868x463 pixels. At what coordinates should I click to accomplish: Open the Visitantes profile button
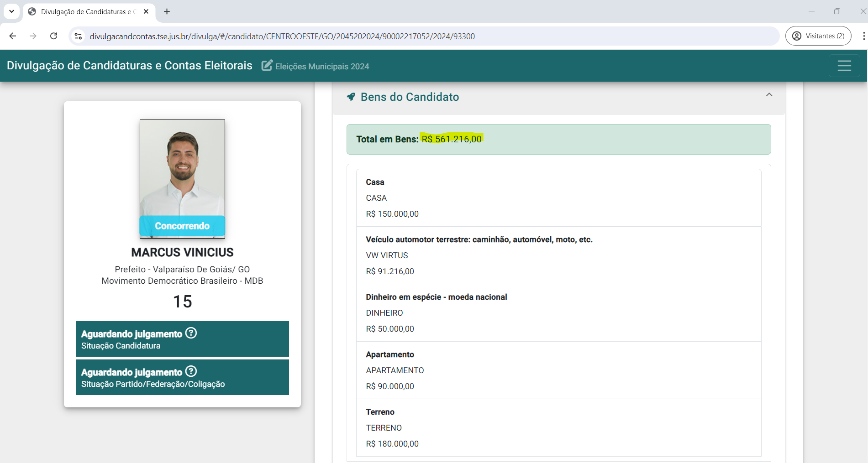click(x=818, y=36)
